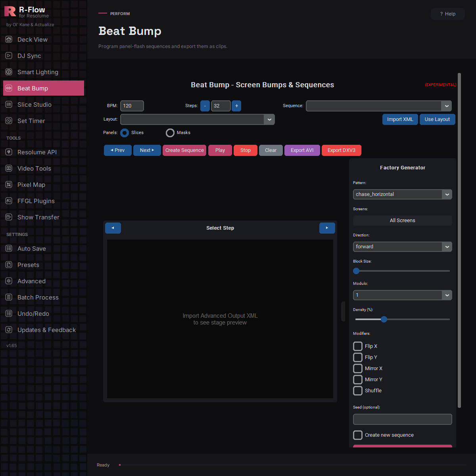The image size is (476, 476).
Task: Open the Smart Lighting page
Action: [x=44, y=72]
